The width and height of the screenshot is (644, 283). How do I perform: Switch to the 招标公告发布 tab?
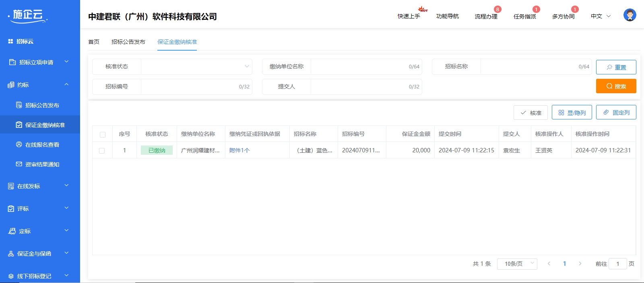[x=128, y=42]
